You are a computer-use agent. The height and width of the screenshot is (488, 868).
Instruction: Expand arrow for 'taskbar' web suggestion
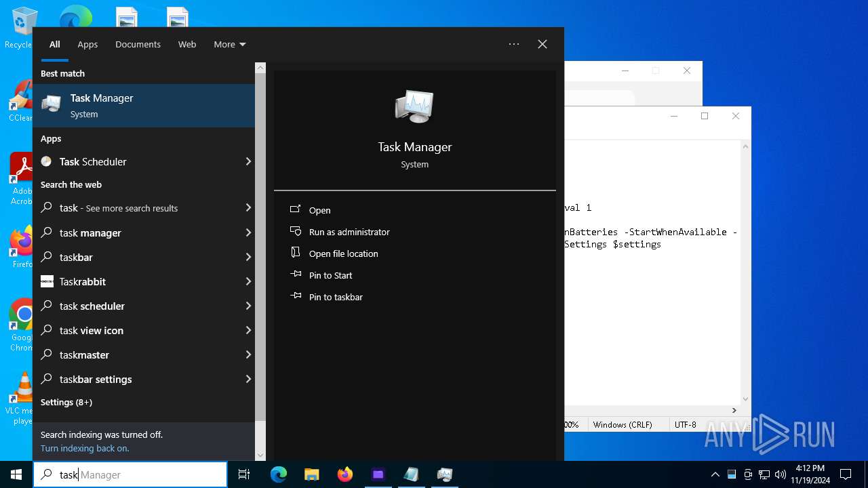(248, 257)
